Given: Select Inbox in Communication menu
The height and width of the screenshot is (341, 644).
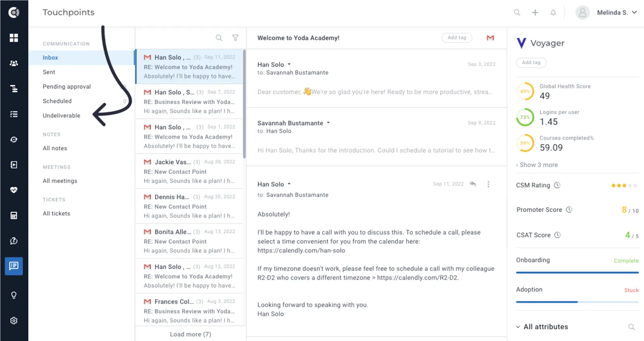Looking at the screenshot, I should (x=82, y=58).
